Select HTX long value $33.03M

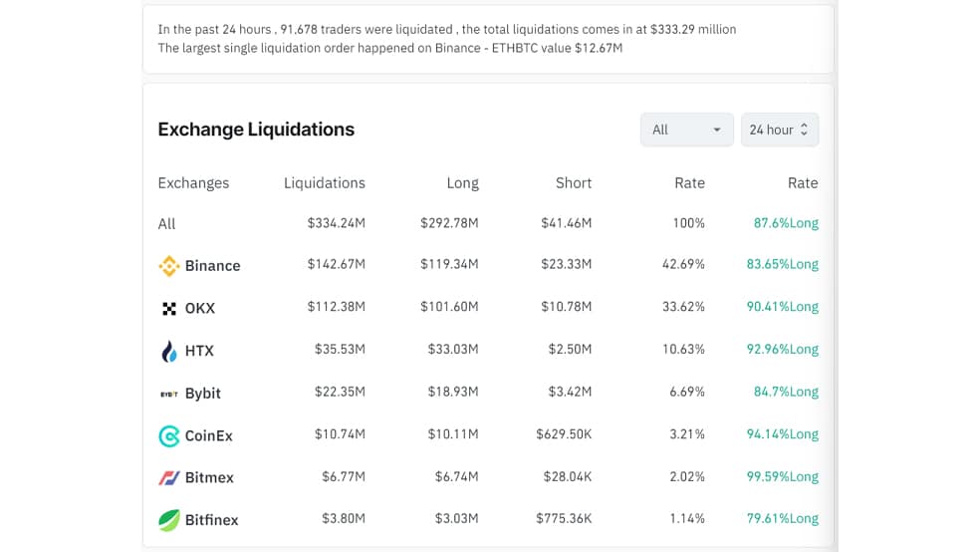(453, 350)
